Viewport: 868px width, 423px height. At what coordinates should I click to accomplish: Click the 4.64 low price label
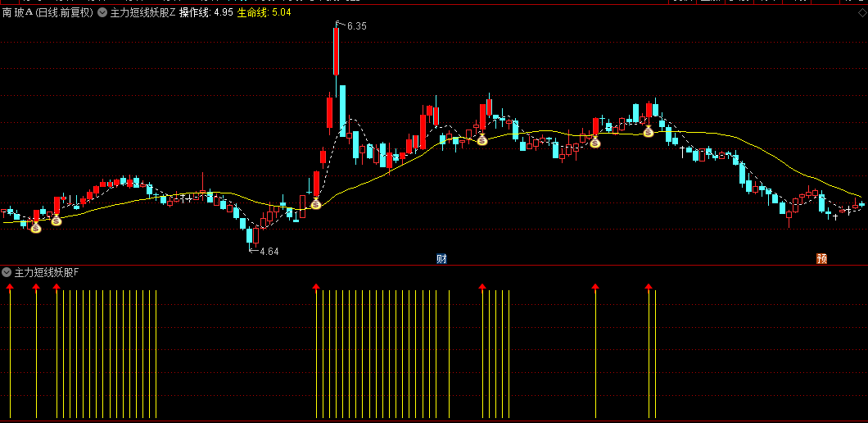[269, 251]
